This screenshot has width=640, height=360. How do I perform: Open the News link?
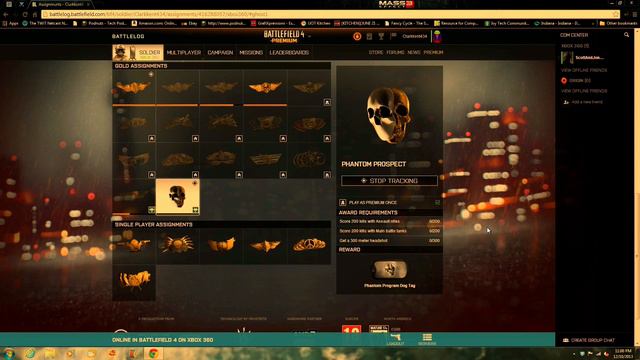[413, 52]
